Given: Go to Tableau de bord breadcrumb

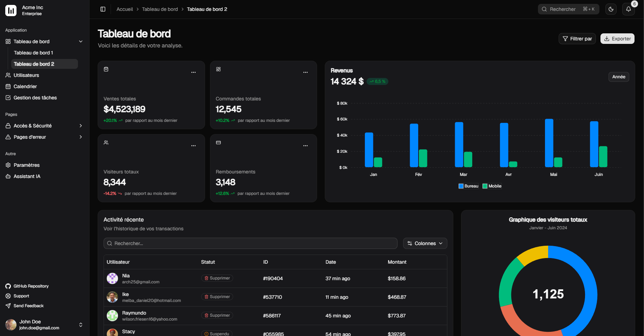Looking at the screenshot, I should click(x=160, y=9).
